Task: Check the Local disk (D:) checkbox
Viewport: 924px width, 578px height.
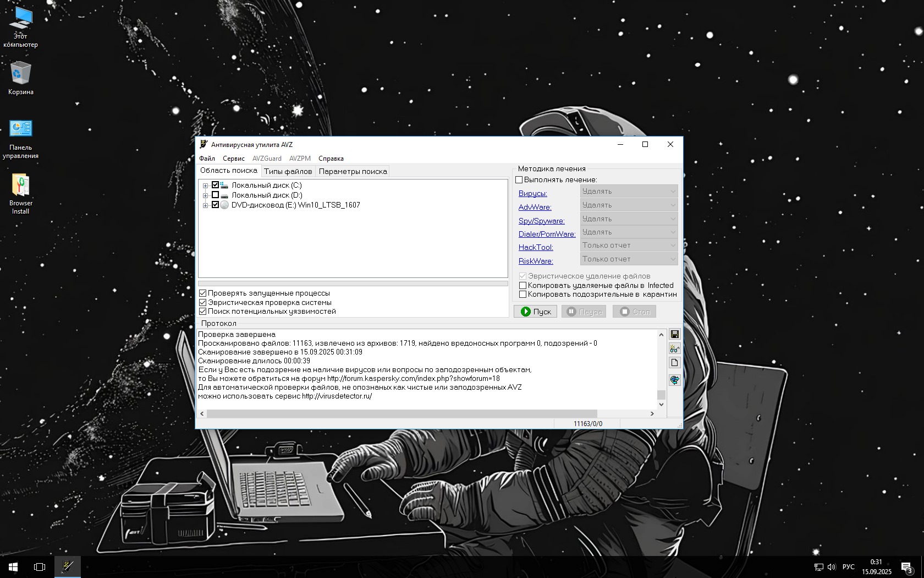Action: pyautogui.click(x=216, y=195)
